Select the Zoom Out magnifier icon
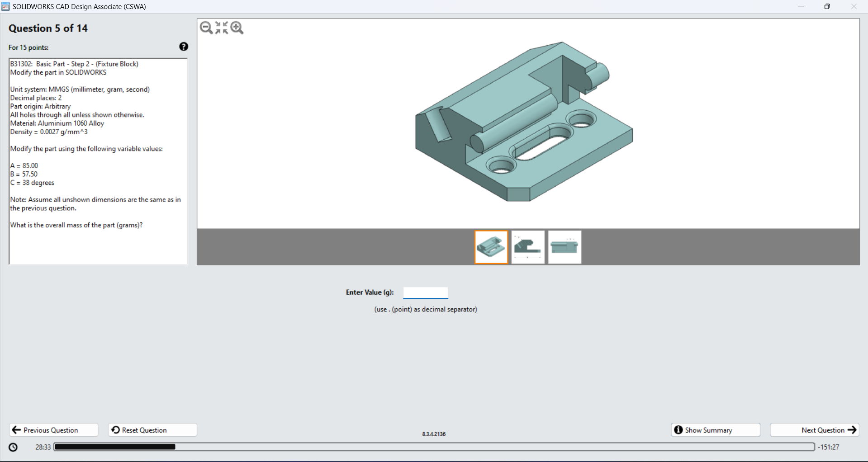Viewport: 868px width, 462px height. point(206,28)
